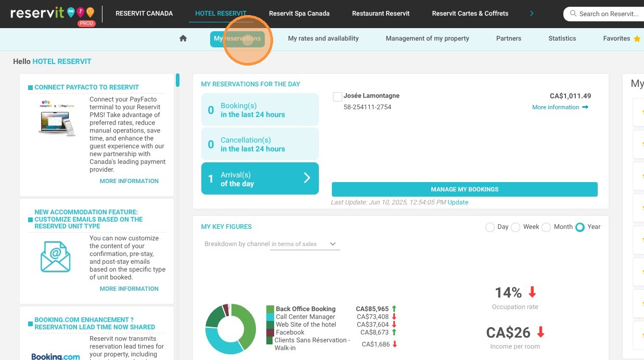Click the news panel scrollbar handle
The height and width of the screenshot is (360, 644).
[x=177, y=80]
